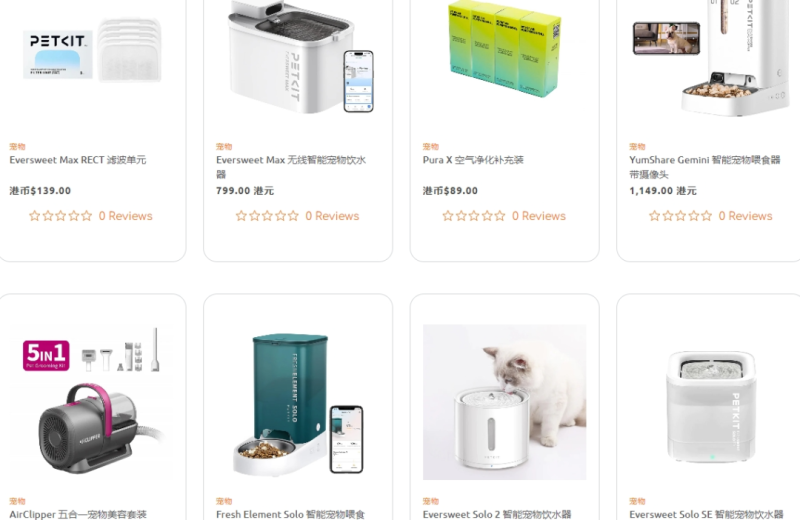The width and height of the screenshot is (800, 520).
Task: Open YumShare Gemini feeder product image
Action: [x=711, y=55]
